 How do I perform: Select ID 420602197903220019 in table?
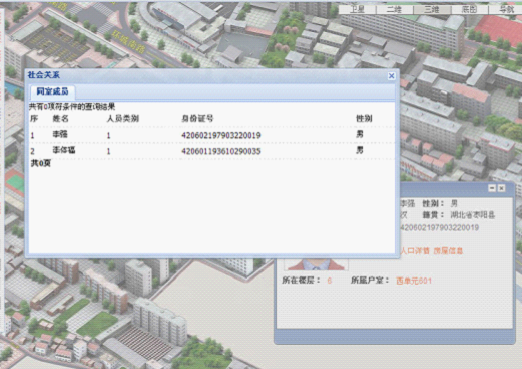click(x=221, y=135)
